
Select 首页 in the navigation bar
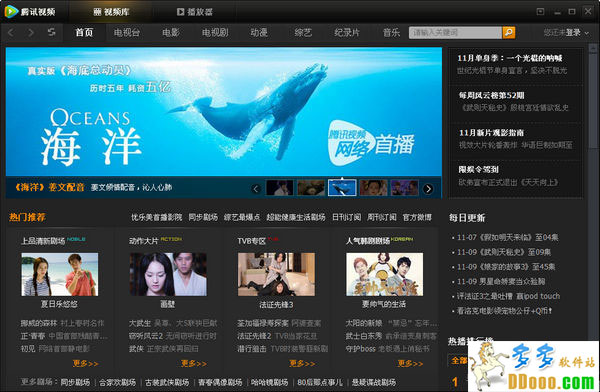pyautogui.click(x=84, y=33)
